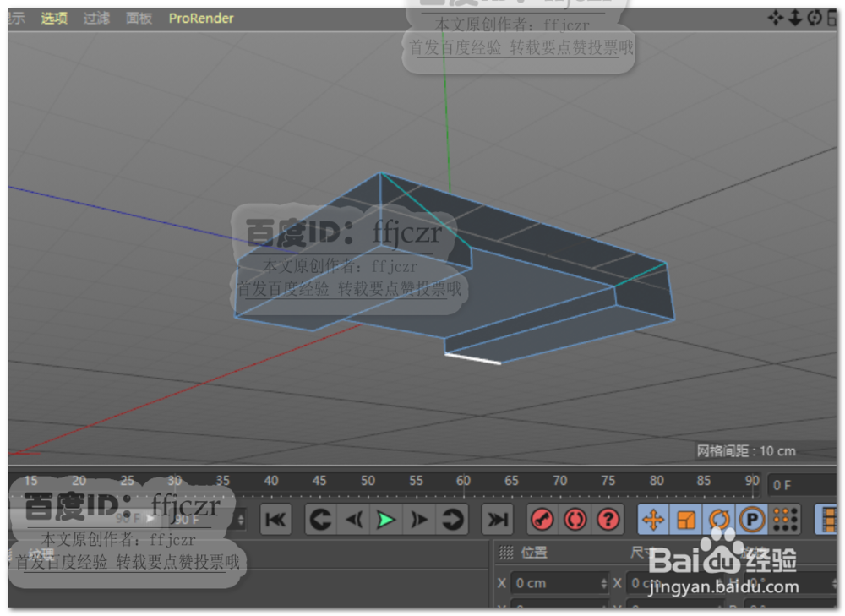Select the record keyframe icon

pos(542,521)
